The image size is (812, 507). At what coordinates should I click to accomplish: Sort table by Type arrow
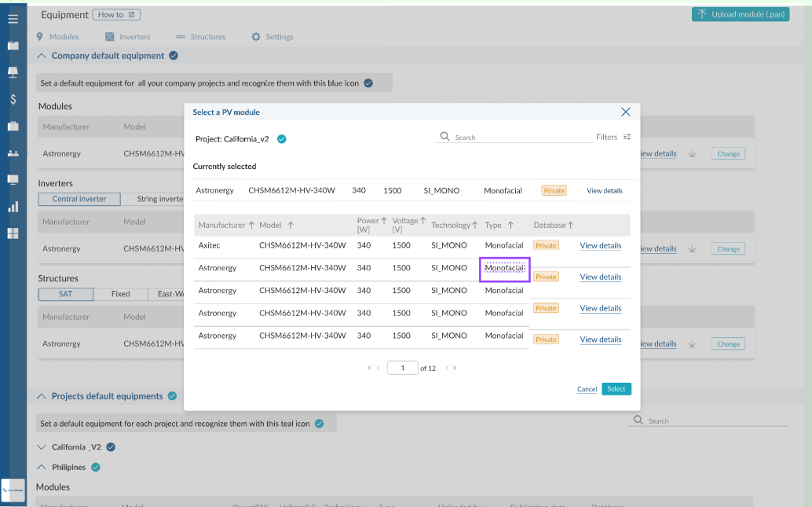[510, 225]
